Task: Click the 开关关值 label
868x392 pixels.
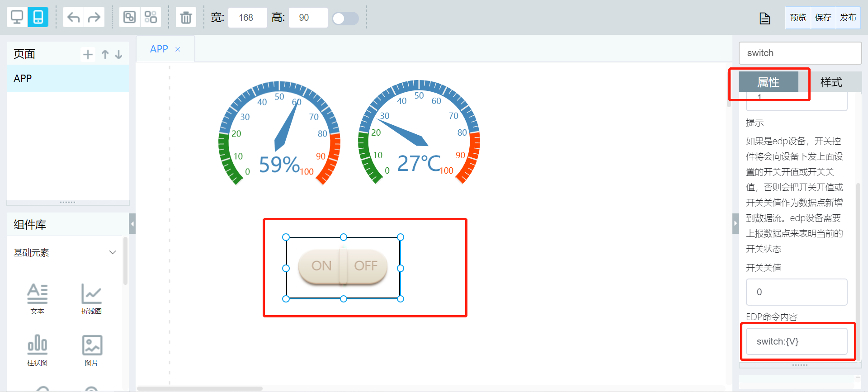Action: 764,268
